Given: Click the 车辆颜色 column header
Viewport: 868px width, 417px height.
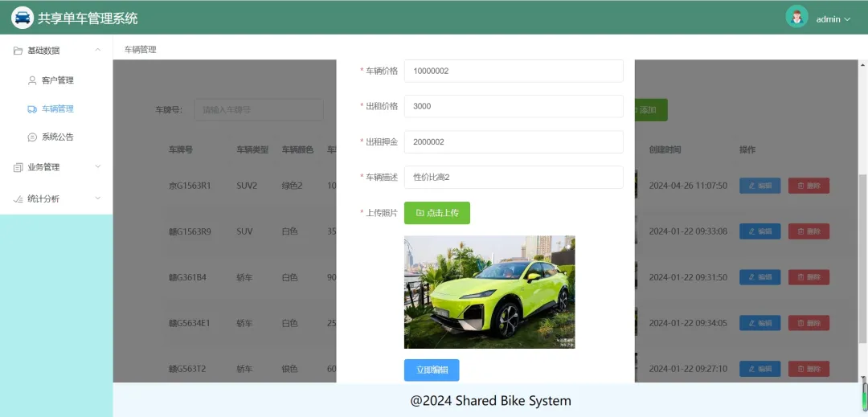Looking at the screenshot, I should tap(298, 149).
